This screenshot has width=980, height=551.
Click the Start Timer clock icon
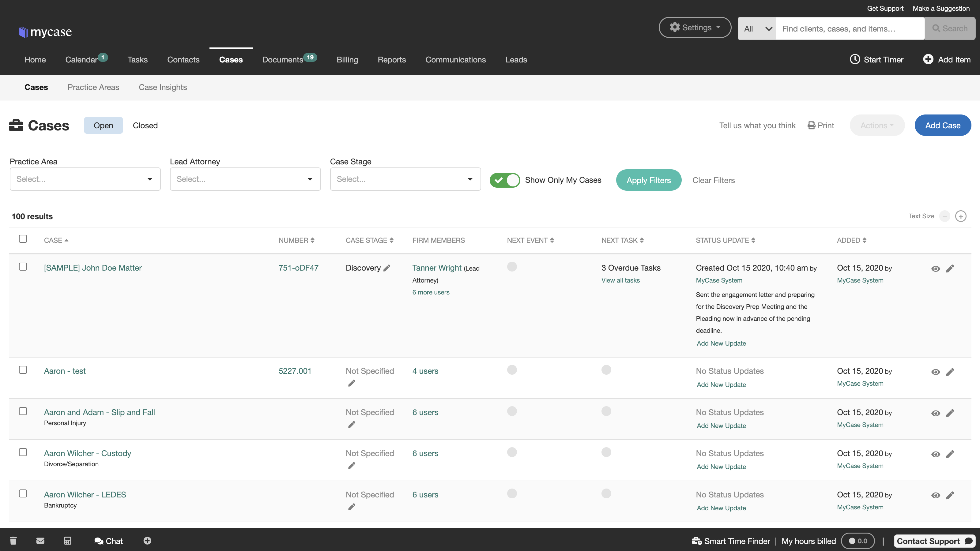click(x=855, y=59)
